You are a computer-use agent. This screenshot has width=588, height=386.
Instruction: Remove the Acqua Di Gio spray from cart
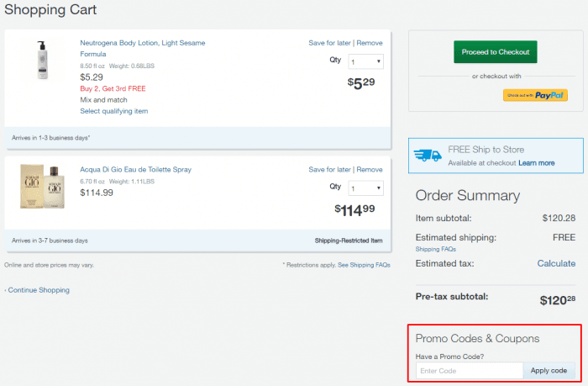coord(370,170)
